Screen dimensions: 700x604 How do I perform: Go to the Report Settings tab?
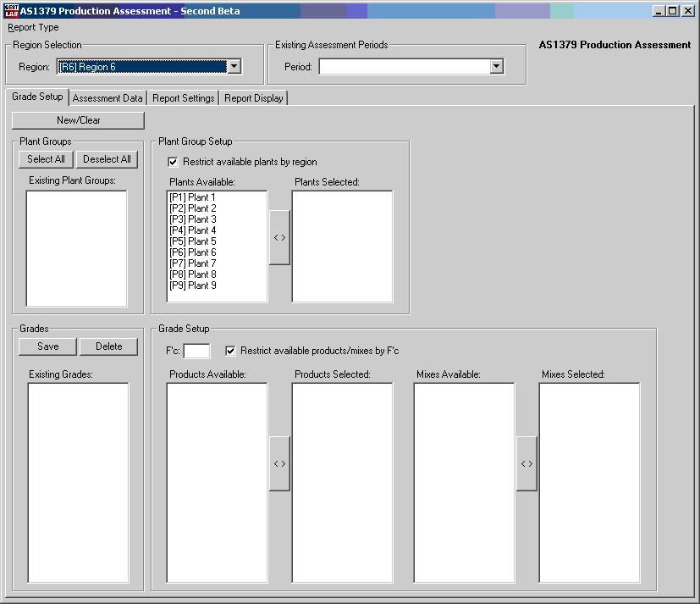point(183,98)
